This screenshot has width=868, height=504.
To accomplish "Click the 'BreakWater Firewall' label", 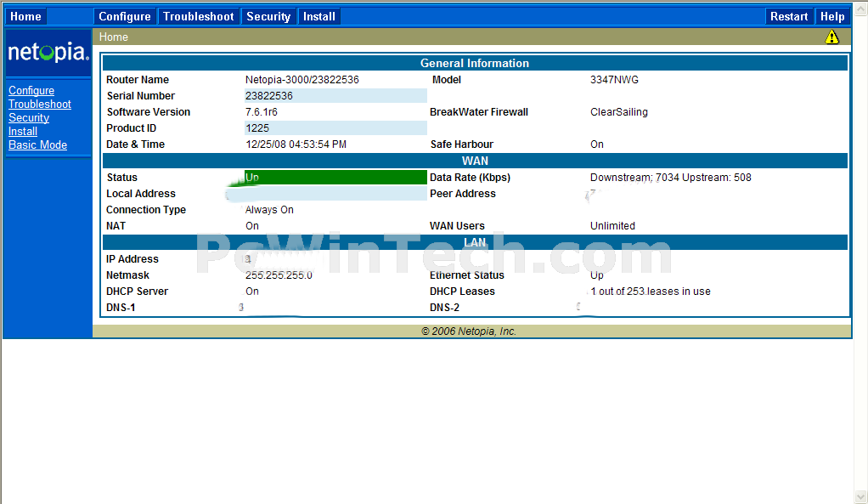I will [479, 112].
